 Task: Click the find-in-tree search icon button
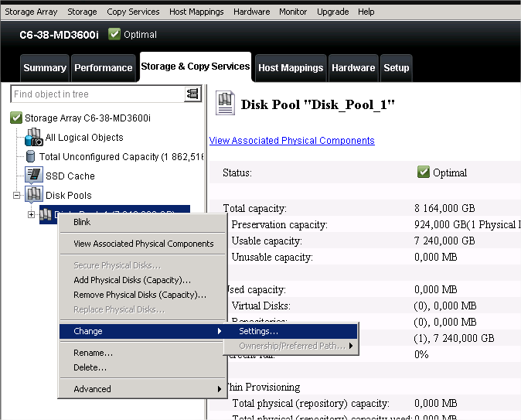point(192,94)
